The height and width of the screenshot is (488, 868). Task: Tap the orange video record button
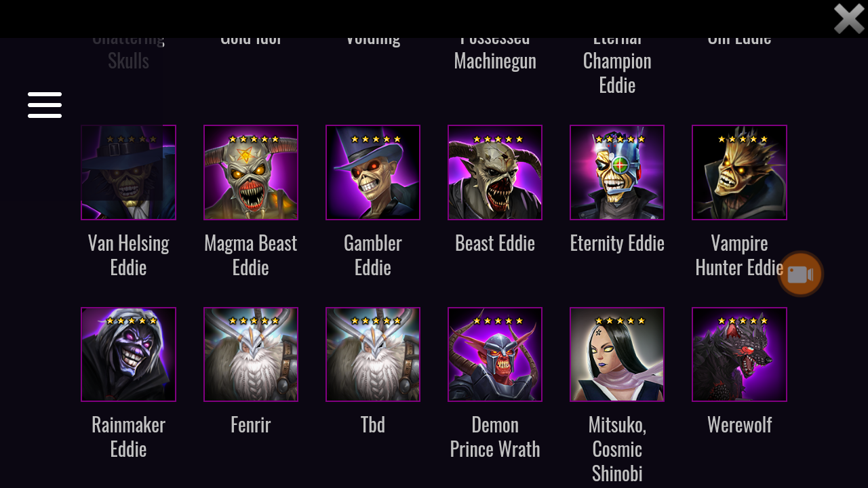click(x=800, y=274)
